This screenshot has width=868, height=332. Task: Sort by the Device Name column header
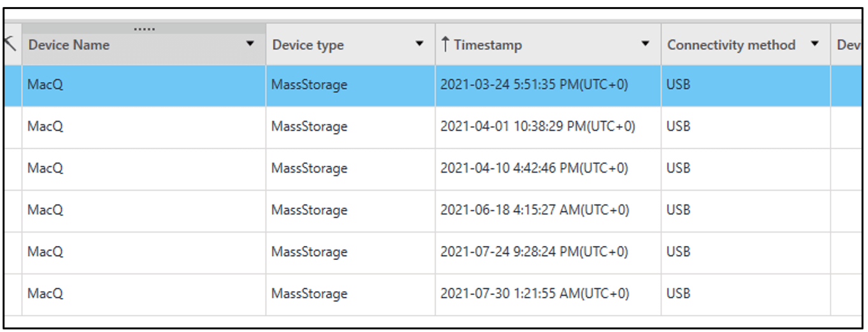click(x=69, y=45)
